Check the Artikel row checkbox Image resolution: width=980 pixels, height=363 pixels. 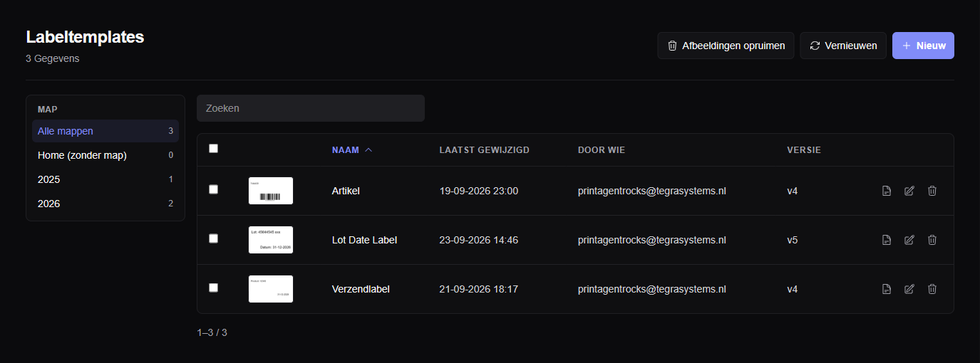point(213,189)
